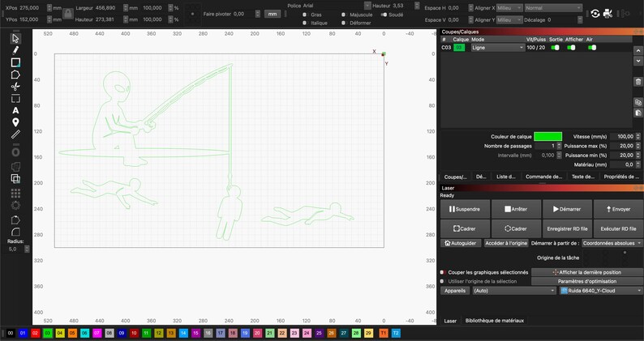Switch to Propriétés de... tab
Image resolution: width=644 pixels, height=341 pixels.
[621, 177]
